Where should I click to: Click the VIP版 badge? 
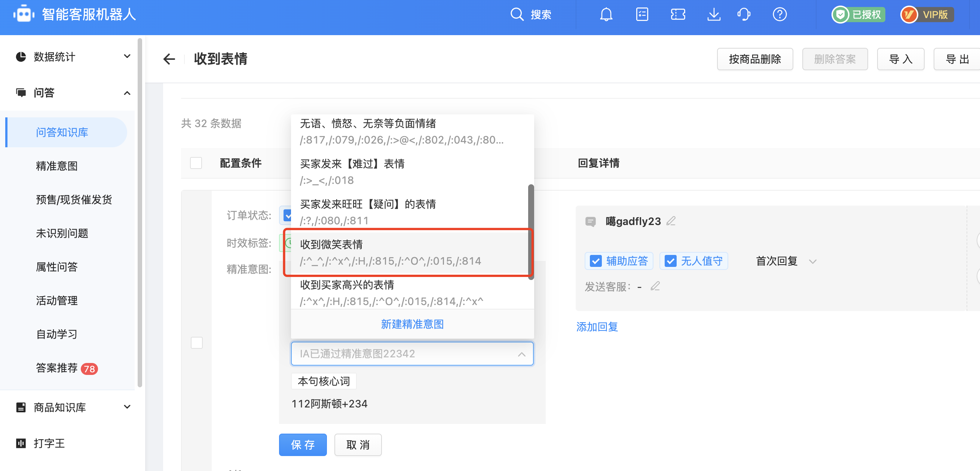927,15
